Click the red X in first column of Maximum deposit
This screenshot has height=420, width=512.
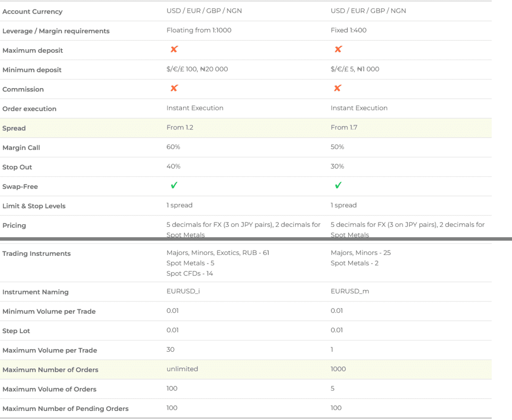pos(174,50)
